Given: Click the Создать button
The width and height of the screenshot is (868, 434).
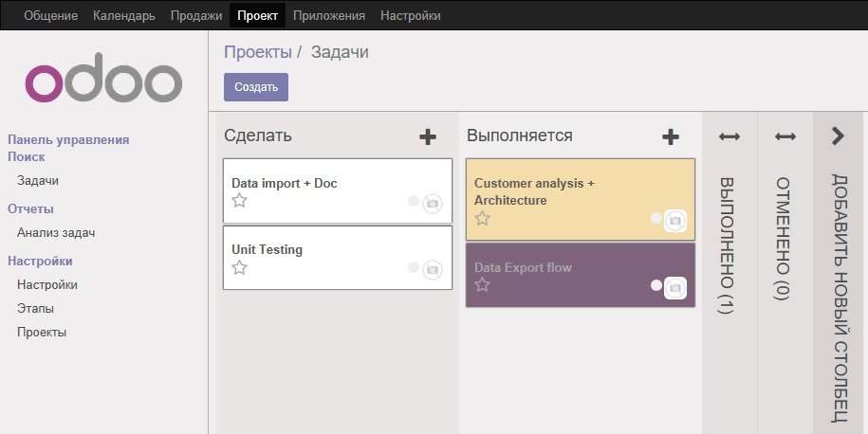Looking at the screenshot, I should coord(256,87).
